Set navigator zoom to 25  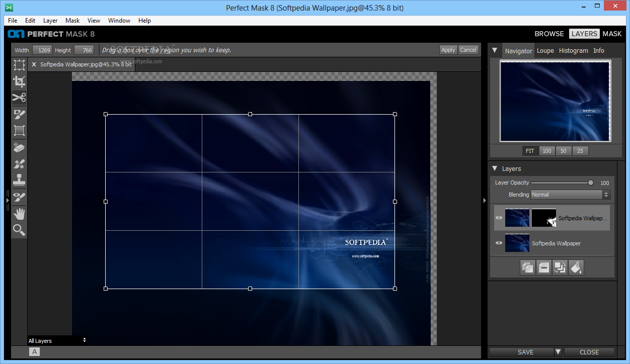580,151
